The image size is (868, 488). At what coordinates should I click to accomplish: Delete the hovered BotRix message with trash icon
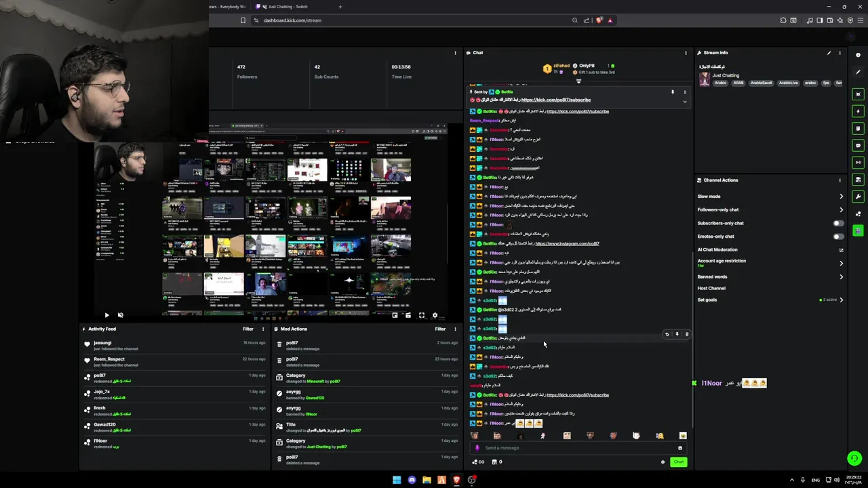(686, 334)
